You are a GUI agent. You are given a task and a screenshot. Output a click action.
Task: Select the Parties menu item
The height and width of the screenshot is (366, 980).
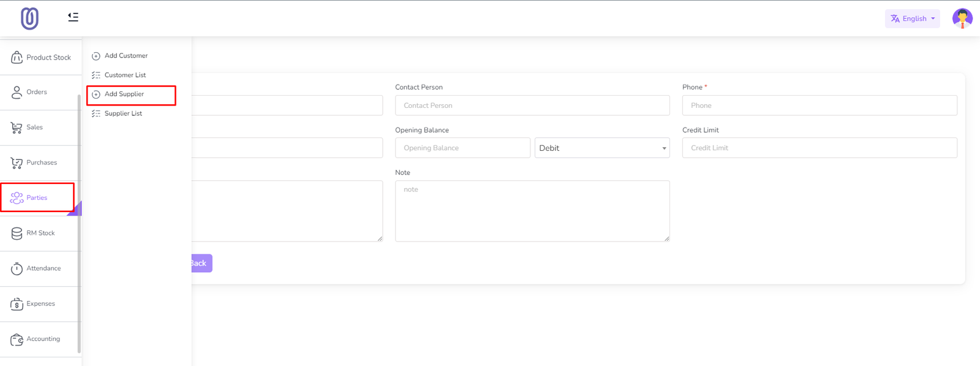[x=37, y=198]
